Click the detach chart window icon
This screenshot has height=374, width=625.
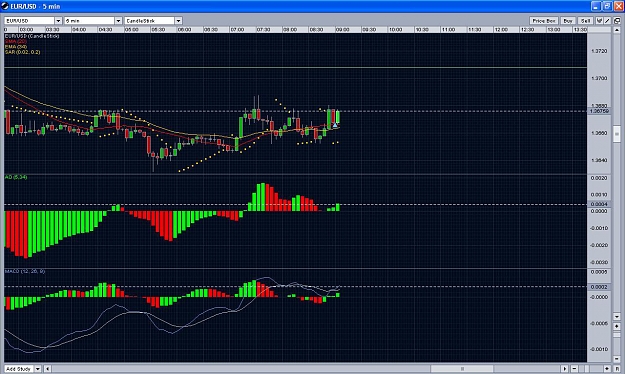617,21
